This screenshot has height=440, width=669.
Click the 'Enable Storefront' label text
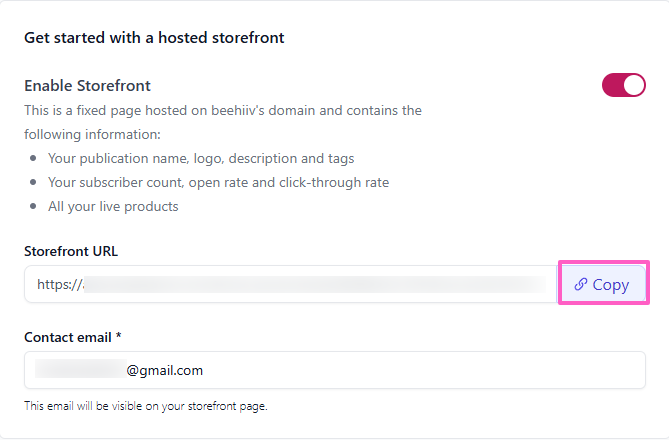[88, 86]
